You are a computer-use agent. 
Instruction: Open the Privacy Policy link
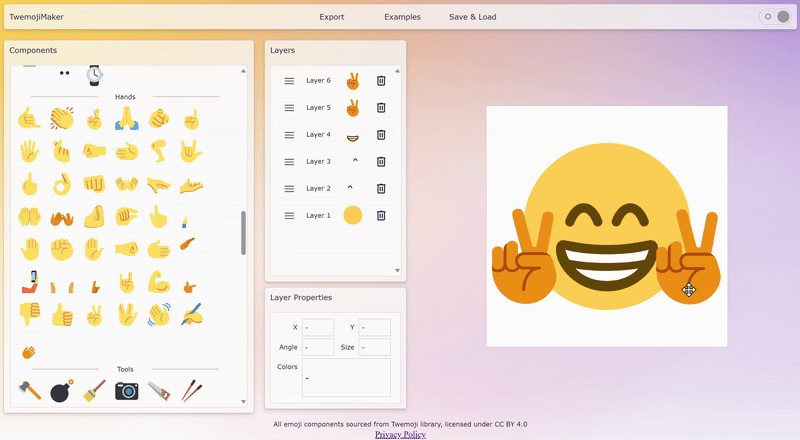[400, 435]
